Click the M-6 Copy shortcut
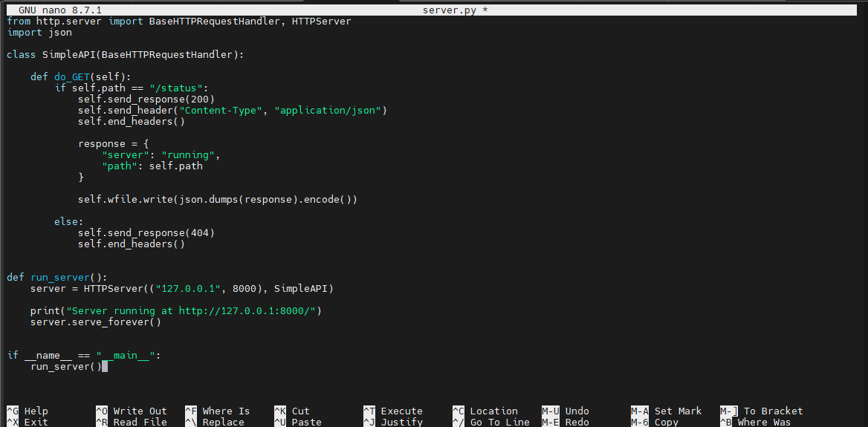Screen dimensions: 868x427 point(655,422)
